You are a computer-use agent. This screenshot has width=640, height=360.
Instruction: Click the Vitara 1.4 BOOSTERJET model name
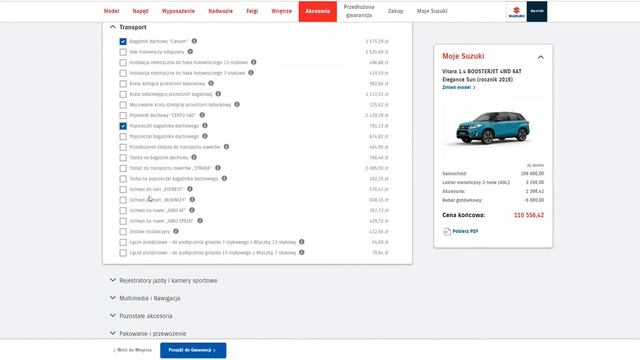(x=482, y=75)
